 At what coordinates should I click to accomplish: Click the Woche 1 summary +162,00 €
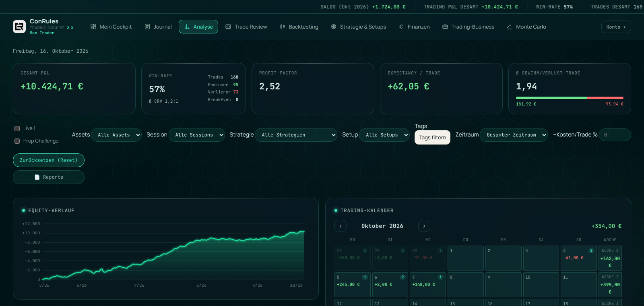[x=610, y=258]
